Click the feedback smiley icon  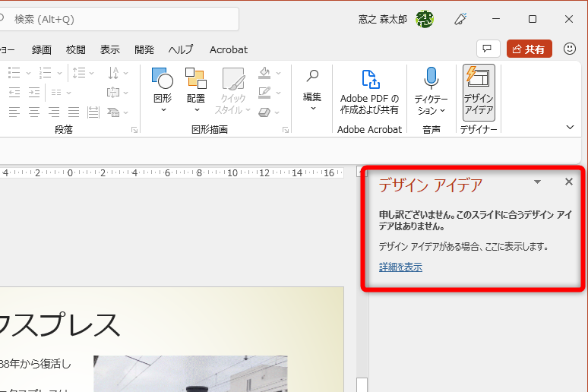point(570,49)
